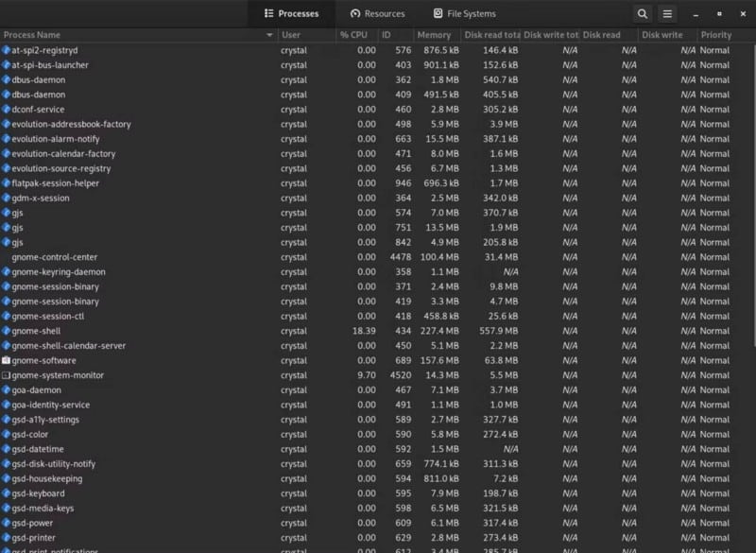The width and height of the screenshot is (756, 553).
Task: Sort processes by the % CPU column
Action: [x=352, y=34]
